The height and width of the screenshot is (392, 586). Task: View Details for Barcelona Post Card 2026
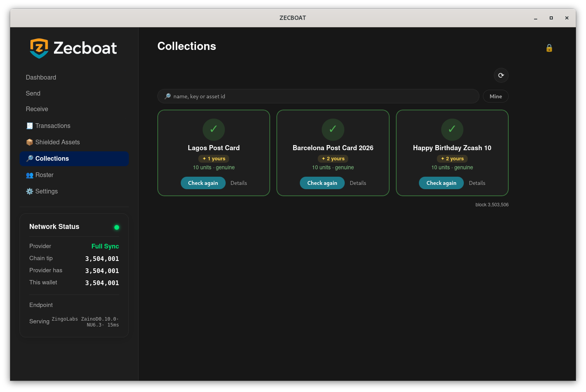click(358, 183)
